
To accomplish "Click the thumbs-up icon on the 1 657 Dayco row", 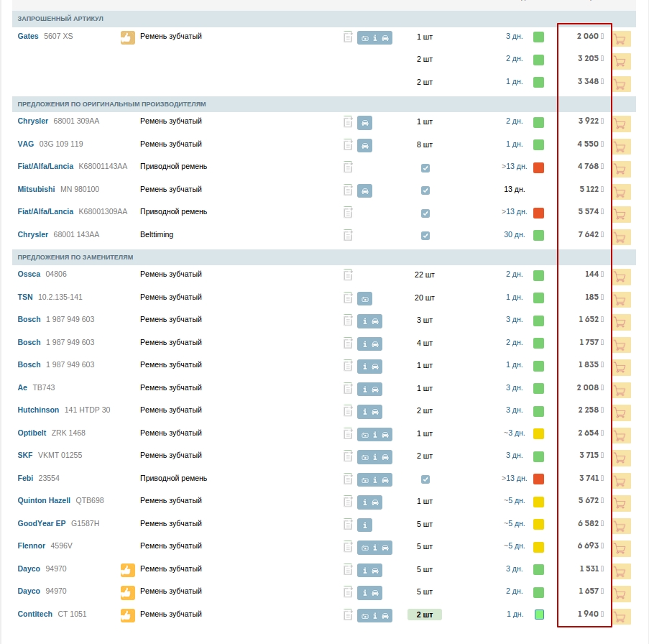I will [128, 593].
